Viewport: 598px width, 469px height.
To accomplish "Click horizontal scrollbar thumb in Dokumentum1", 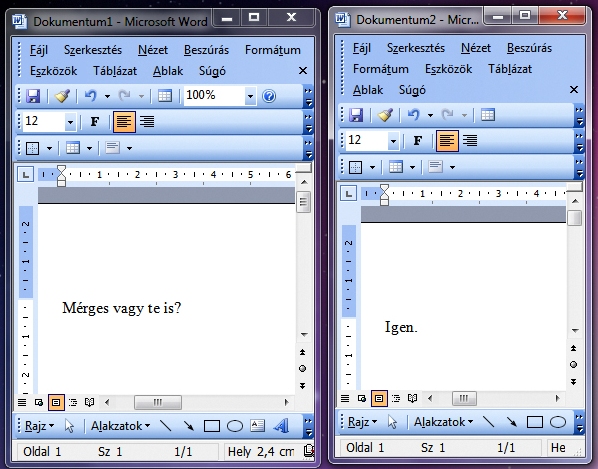I will (158, 402).
